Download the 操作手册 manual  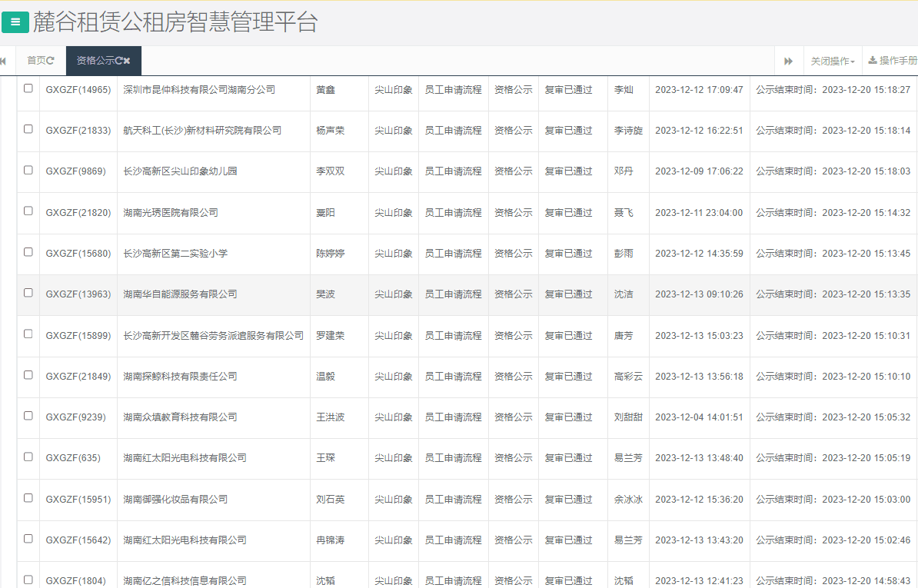(x=892, y=61)
